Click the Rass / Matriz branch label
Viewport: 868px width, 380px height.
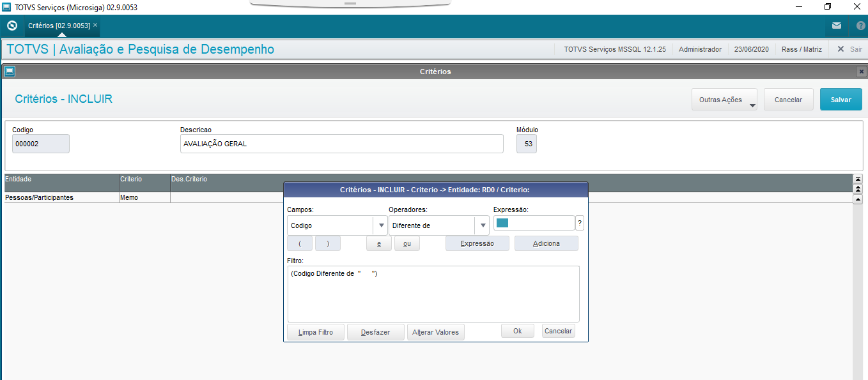click(802, 49)
